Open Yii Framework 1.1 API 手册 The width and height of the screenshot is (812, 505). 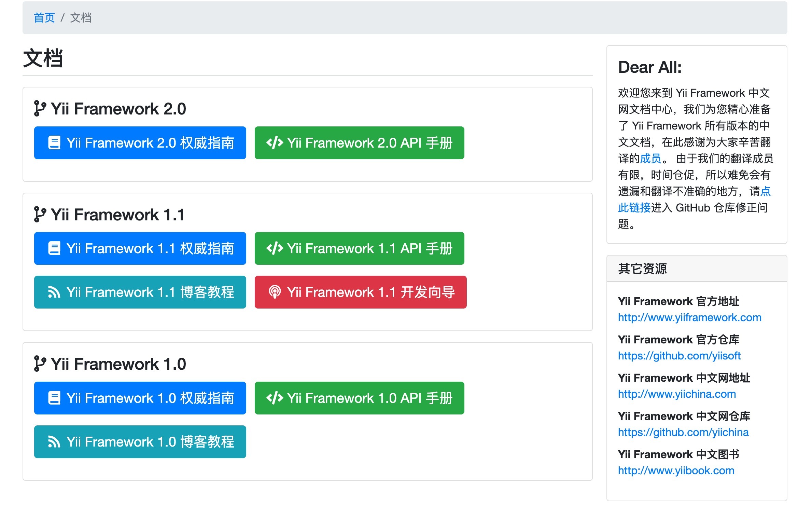coord(359,248)
